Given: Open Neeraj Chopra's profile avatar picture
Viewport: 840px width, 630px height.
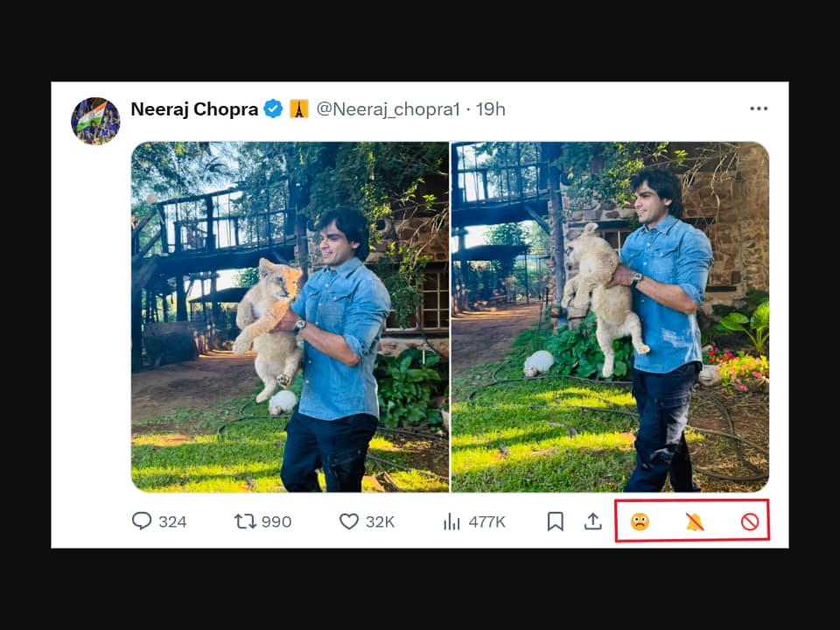Looking at the screenshot, I should coord(95,121).
